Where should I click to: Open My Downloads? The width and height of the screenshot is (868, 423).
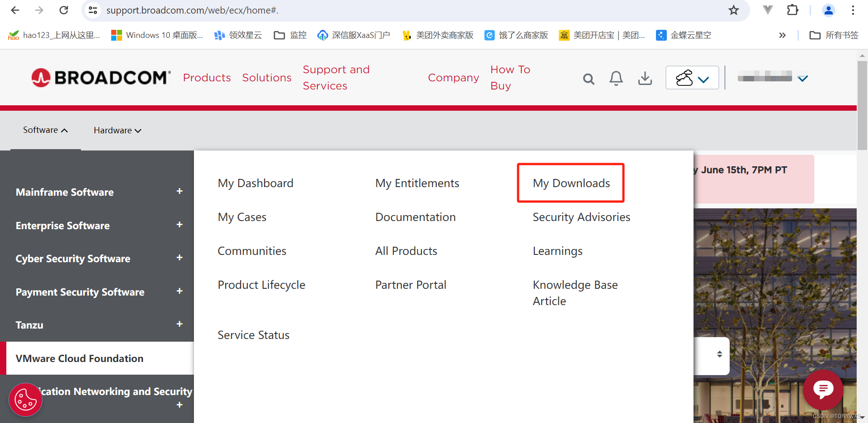point(571,183)
